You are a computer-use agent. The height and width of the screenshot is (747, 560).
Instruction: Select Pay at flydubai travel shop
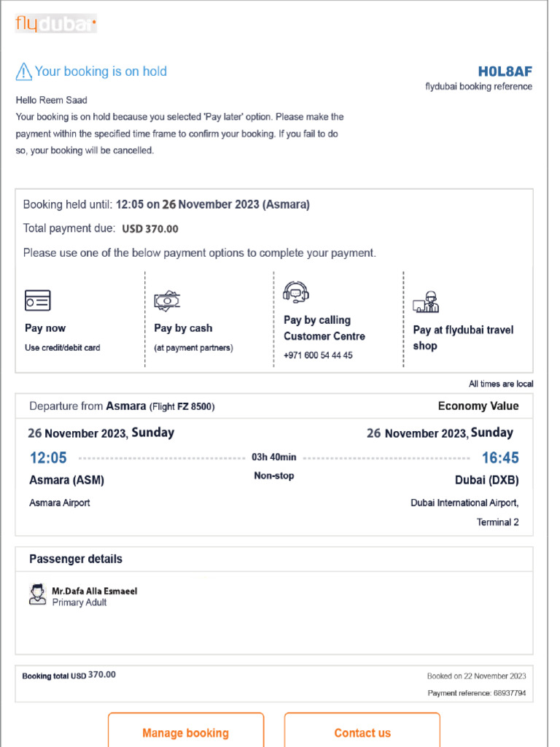pyautogui.click(x=463, y=337)
